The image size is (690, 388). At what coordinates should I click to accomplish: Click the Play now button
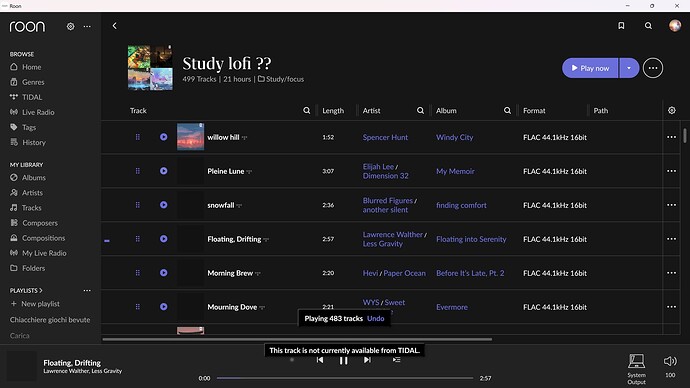pyautogui.click(x=590, y=68)
